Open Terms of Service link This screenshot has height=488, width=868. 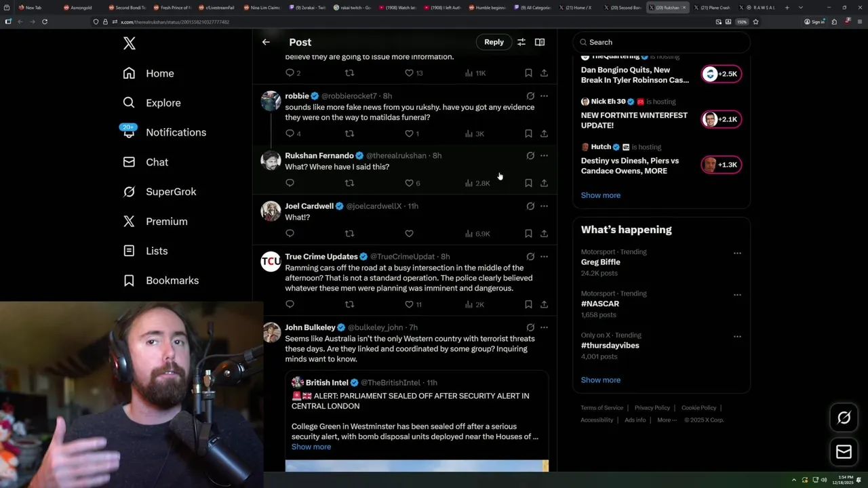coord(601,408)
